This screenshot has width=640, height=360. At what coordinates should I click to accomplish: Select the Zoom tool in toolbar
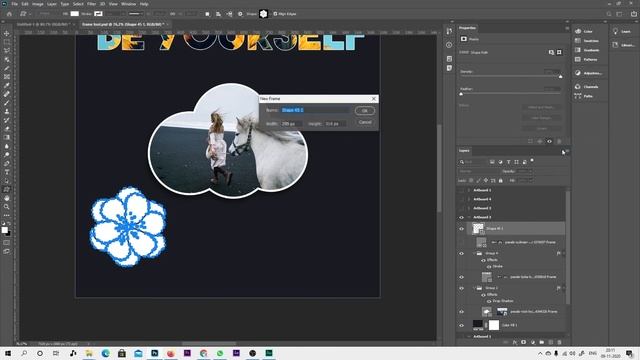pos(7,207)
